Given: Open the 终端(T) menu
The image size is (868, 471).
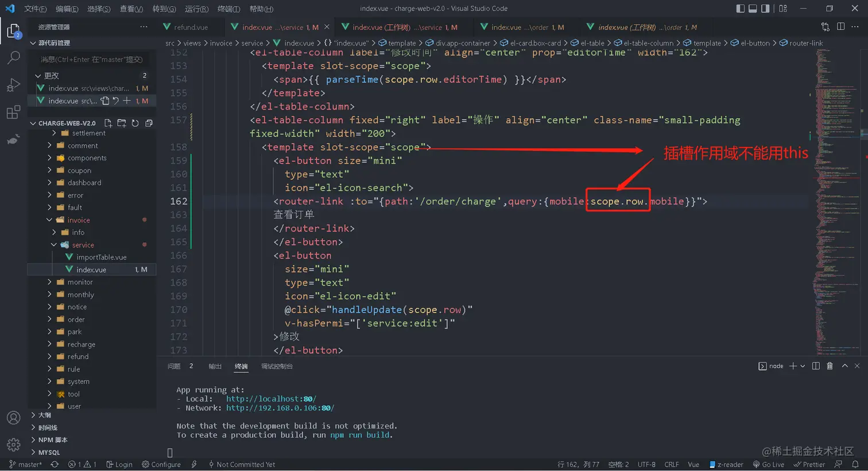Looking at the screenshot, I should click(x=229, y=9).
